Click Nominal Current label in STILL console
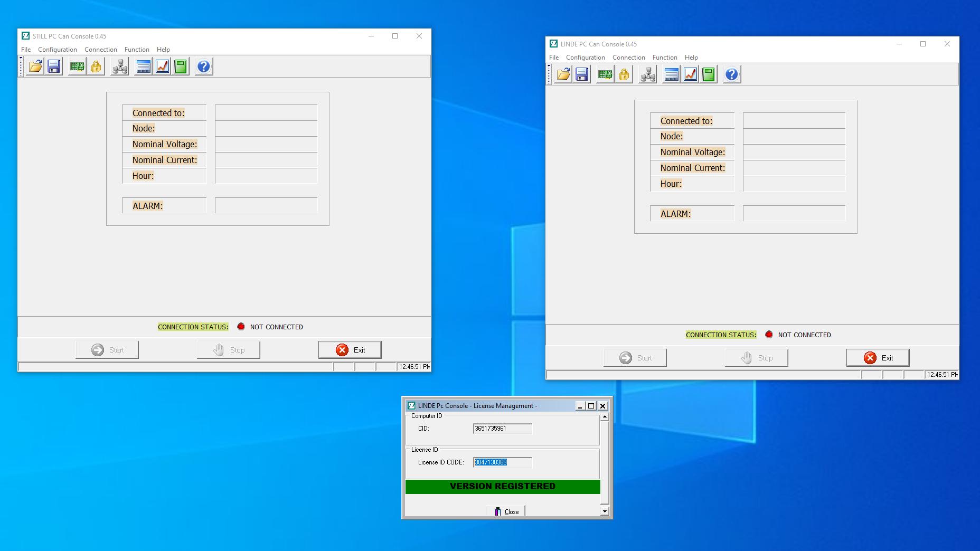The height and width of the screenshot is (551, 980). 165,160
